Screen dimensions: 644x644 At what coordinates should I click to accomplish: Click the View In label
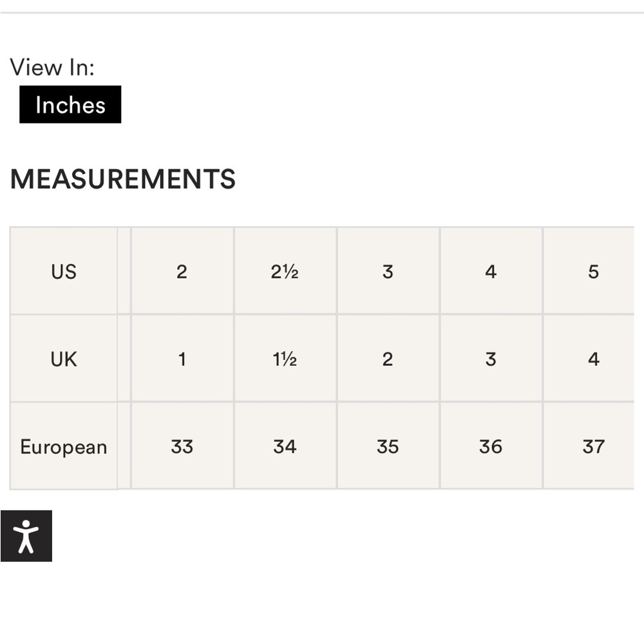point(52,67)
